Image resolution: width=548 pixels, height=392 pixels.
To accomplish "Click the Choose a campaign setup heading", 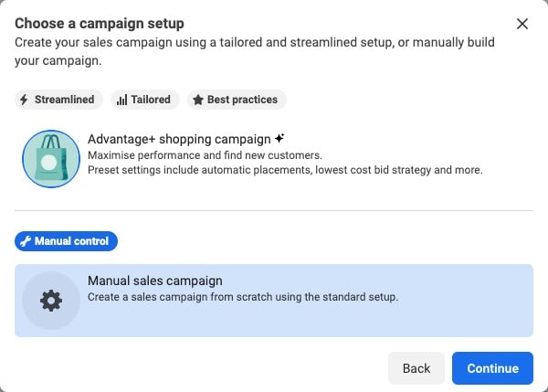I will 100,24.
